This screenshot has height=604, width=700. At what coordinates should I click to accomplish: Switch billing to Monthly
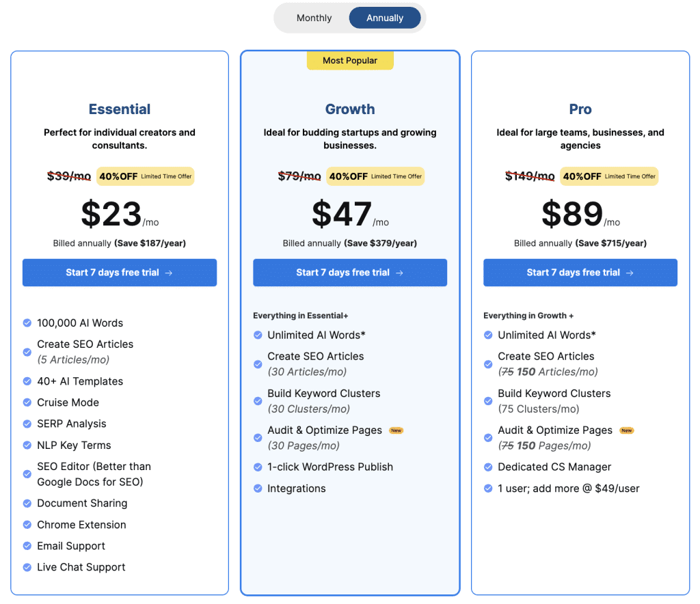tap(314, 18)
